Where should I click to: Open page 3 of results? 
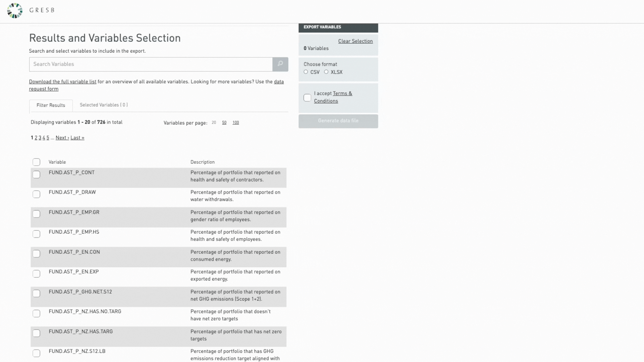[40, 138]
